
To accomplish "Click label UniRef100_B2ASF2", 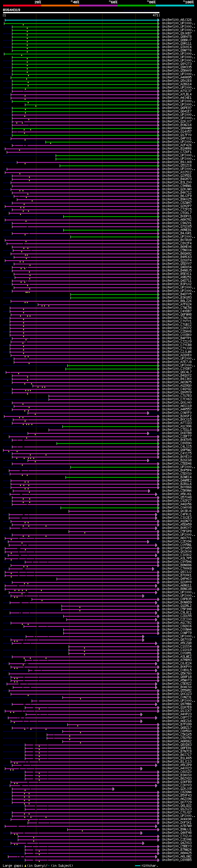I will click(176, 416).
